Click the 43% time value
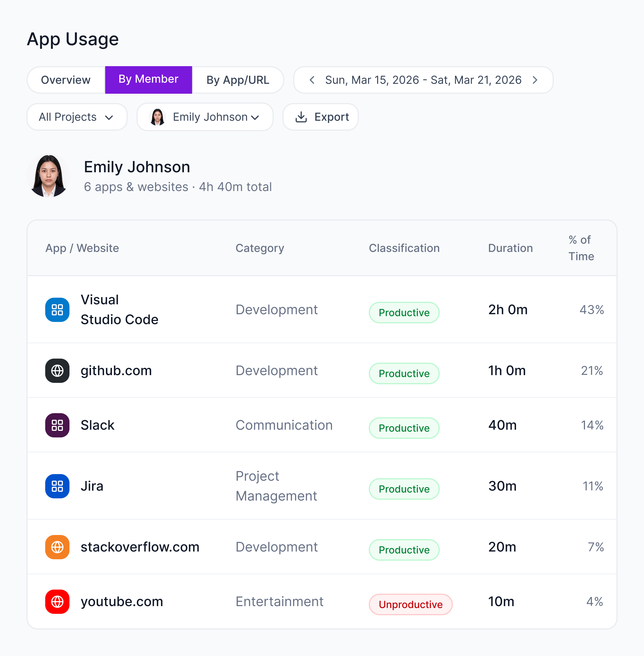 (592, 310)
